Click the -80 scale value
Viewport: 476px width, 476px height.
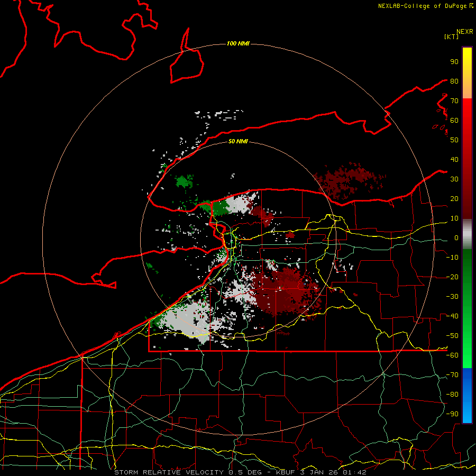[452, 395]
